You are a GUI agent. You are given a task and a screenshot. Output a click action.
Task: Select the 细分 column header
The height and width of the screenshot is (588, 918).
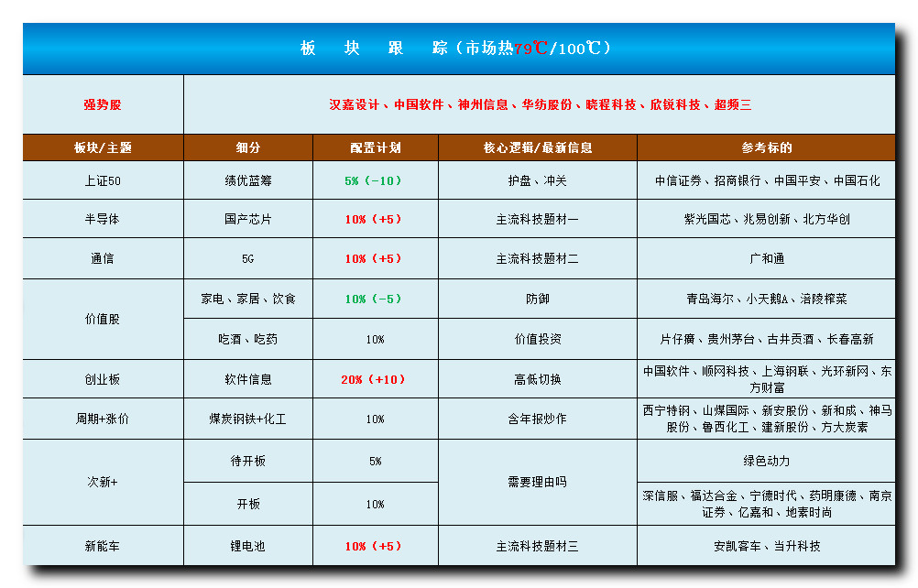pos(247,147)
